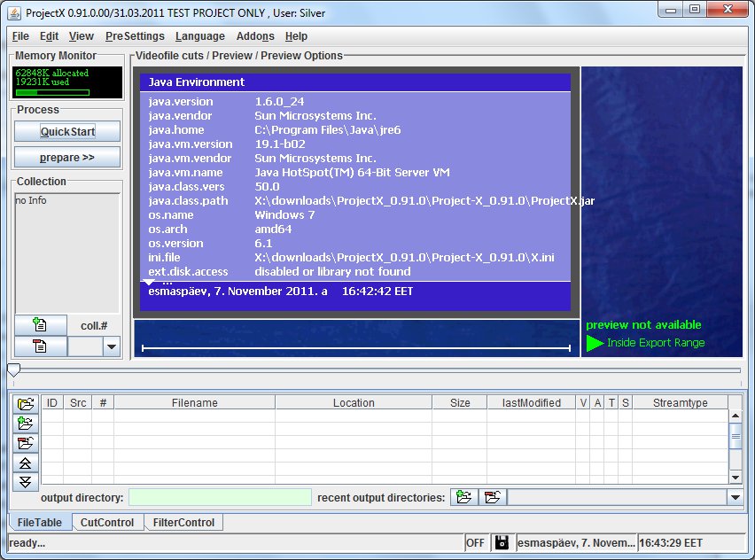Click the java.class.vers value "50.0"
The image size is (755, 560).
tap(267, 186)
